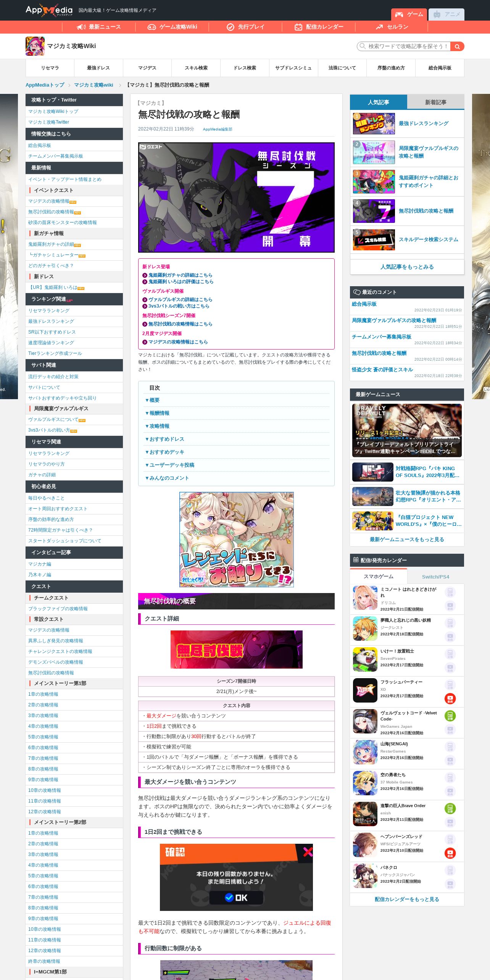Click the video icon for パネクロ
The width and height of the screenshot is (490, 980).
click(450, 884)
